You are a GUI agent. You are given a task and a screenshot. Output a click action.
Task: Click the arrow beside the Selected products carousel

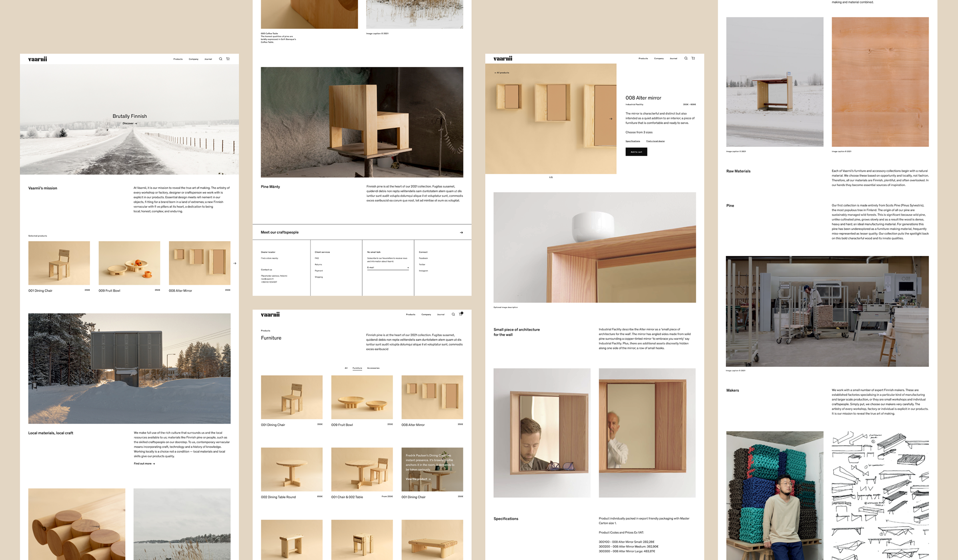click(x=234, y=263)
